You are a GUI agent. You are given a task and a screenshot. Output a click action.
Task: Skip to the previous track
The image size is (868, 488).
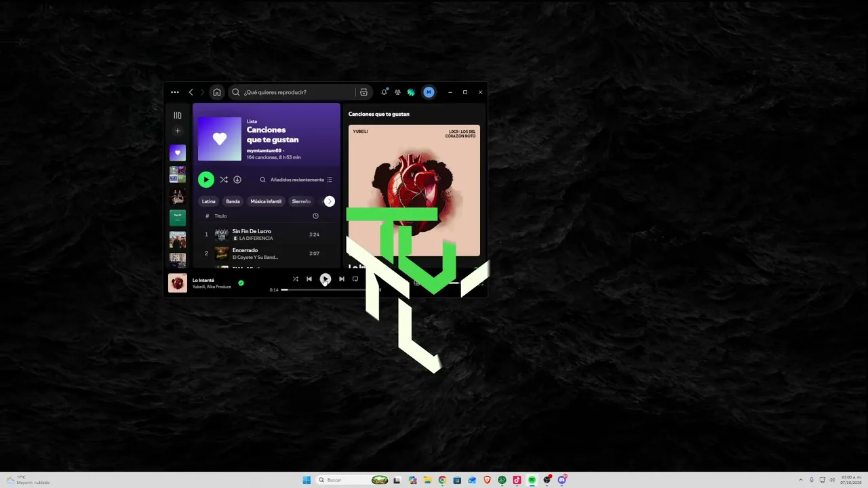pos(309,279)
